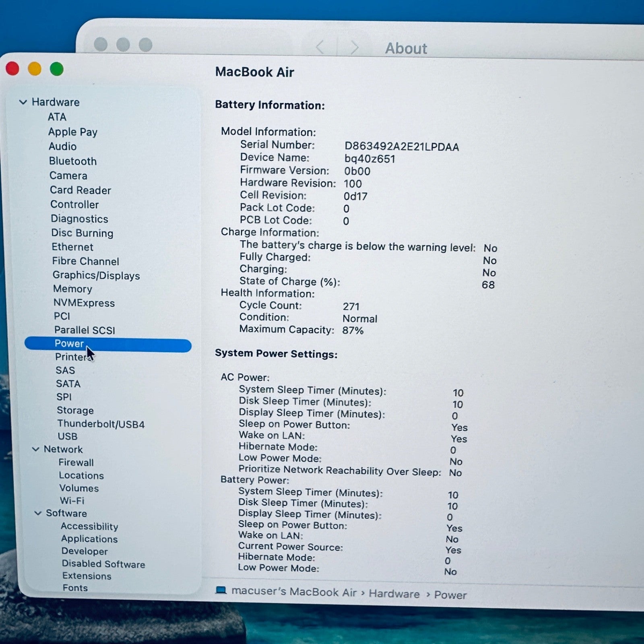The image size is (644, 644).
Task: Click the Hardware section label
Action: coord(56,102)
